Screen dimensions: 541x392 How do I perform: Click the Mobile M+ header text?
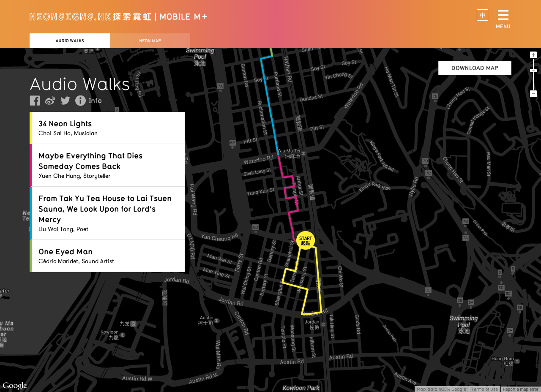pos(183,16)
